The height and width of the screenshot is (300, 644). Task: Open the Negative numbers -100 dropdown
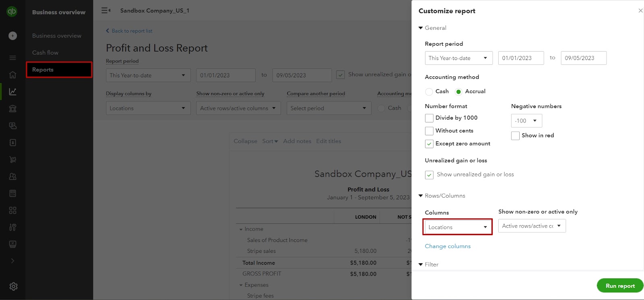526,121
